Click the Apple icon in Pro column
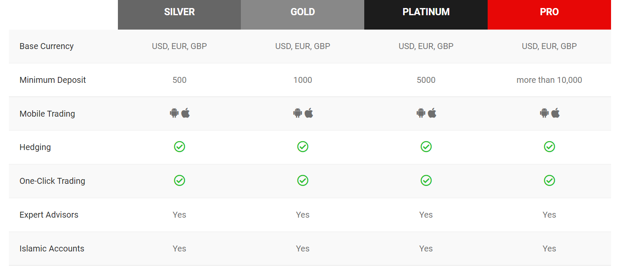The image size is (644, 273). 555,113
